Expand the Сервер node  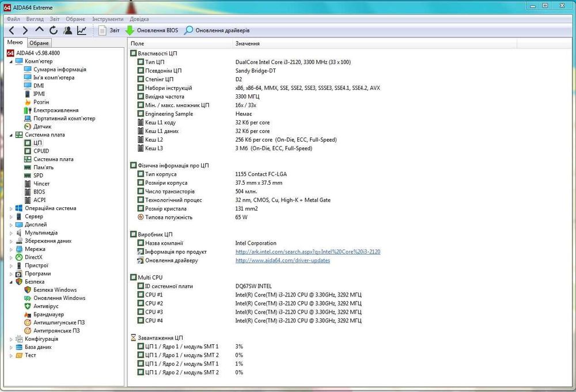[x=11, y=216]
